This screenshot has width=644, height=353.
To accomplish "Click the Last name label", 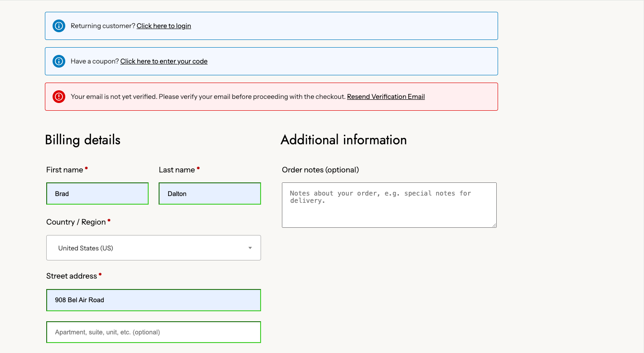I will (x=177, y=170).
